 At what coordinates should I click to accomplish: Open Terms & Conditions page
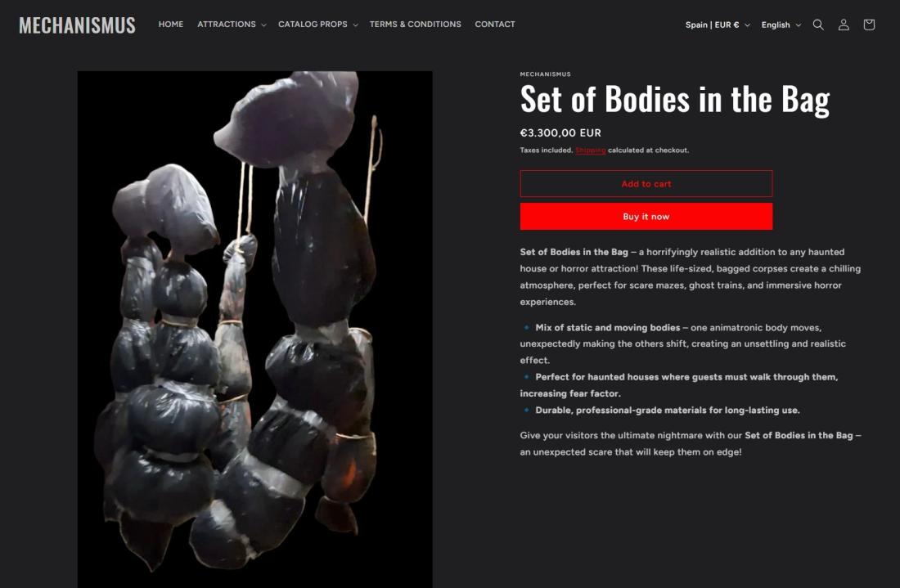tap(415, 24)
